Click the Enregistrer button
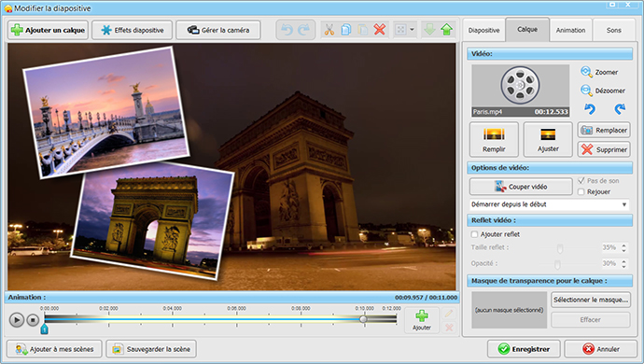The image size is (644, 364). click(x=524, y=349)
